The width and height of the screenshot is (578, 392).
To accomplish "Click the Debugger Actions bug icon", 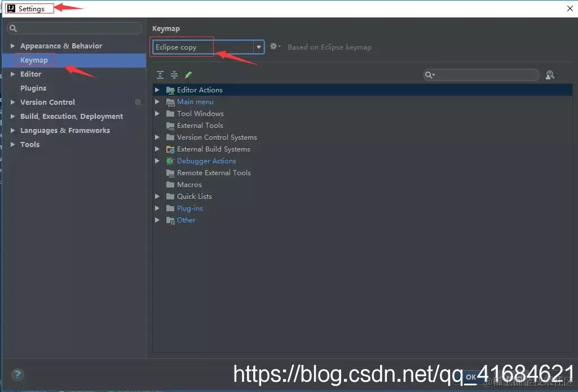I will pyautogui.click(x=170, y=161).
